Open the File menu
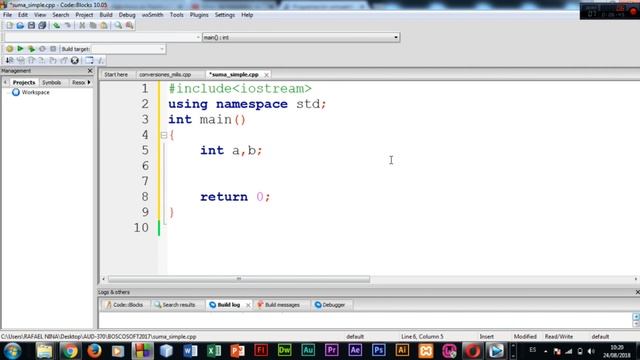 (x=7, y=15)
